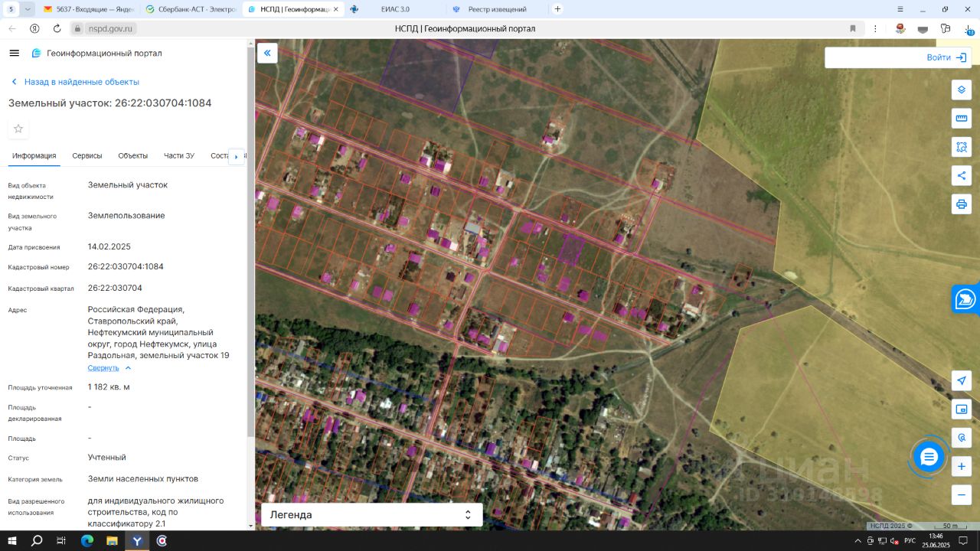Viewport: 980px width, 551px height.
Task: Open Yandex home button in toolbar
Action: pyautogui.click(x=34, y=28)
